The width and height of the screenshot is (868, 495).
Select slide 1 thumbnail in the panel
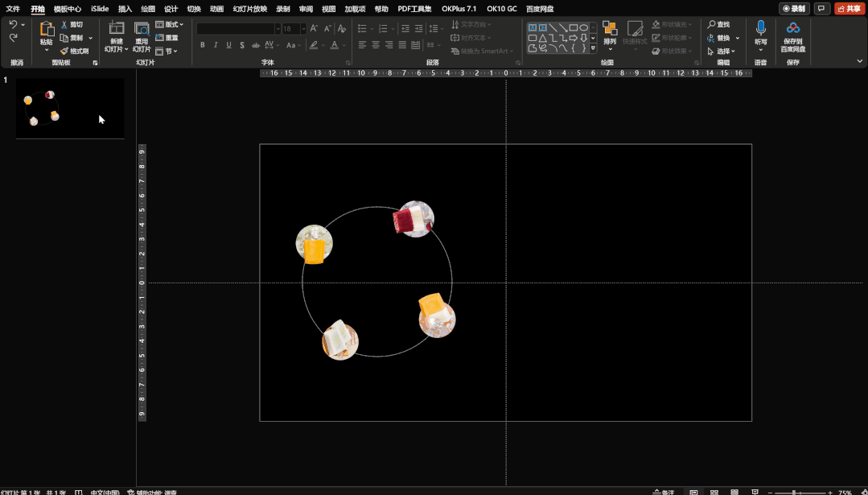(70, 108)
